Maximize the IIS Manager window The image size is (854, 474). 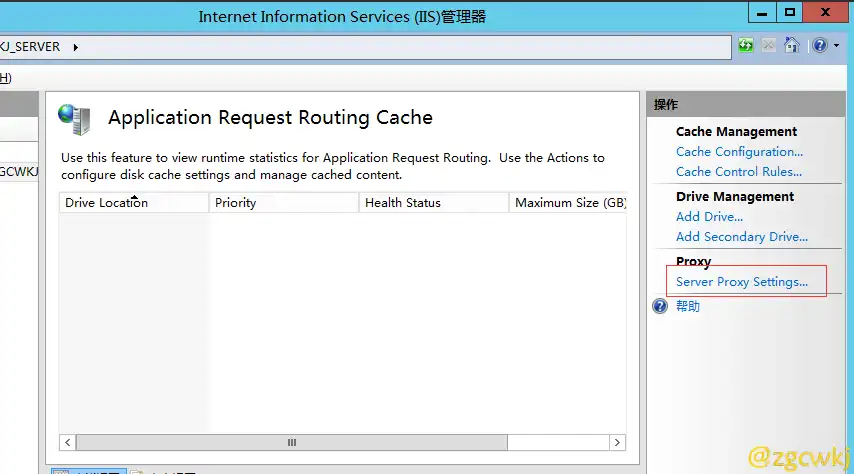790,13
